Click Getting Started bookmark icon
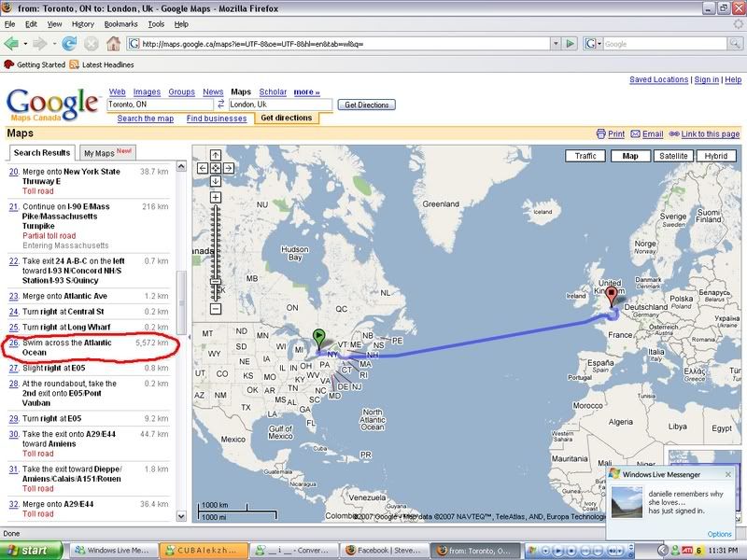 (x=8, y=64)
